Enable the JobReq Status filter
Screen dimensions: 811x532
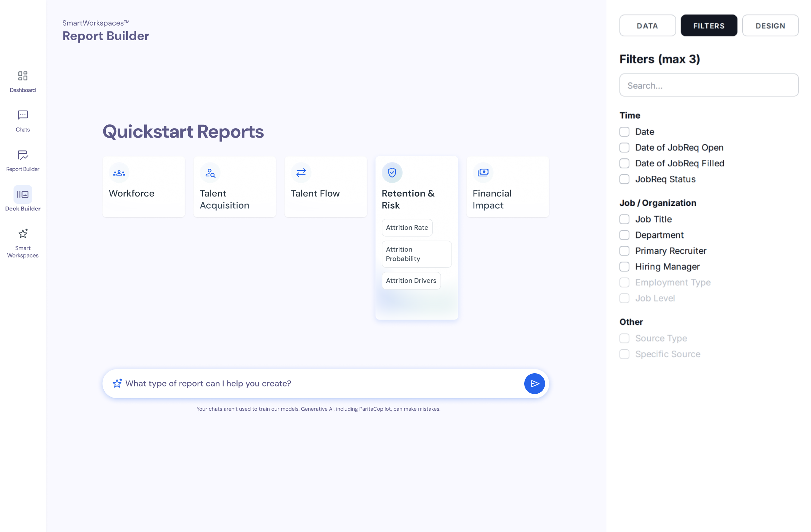pyautogui.click(x=624, y=179)
